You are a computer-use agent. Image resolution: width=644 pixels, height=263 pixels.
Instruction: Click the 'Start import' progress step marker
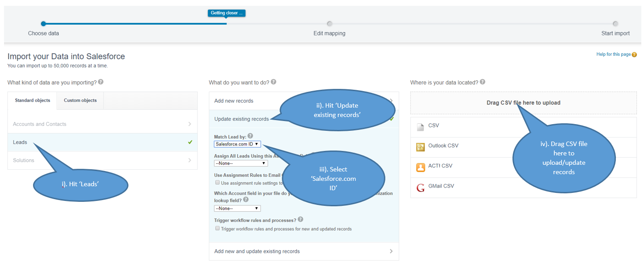[x=615, y=24]
